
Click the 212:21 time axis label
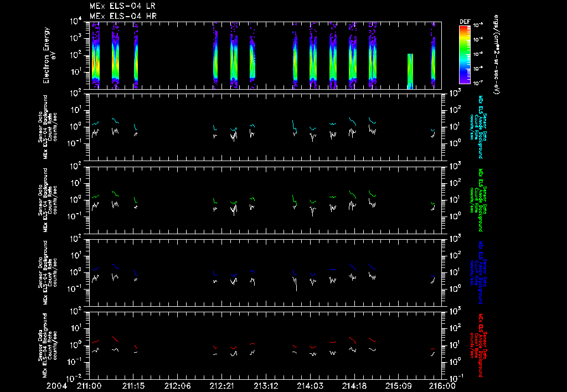[x=221, y=386]
